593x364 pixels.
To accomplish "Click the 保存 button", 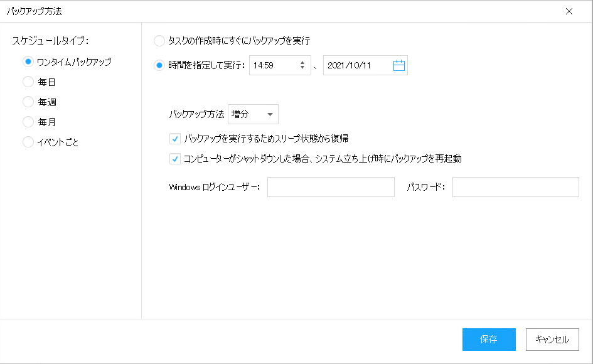I will pyautogui.click(x=489, y=340).
